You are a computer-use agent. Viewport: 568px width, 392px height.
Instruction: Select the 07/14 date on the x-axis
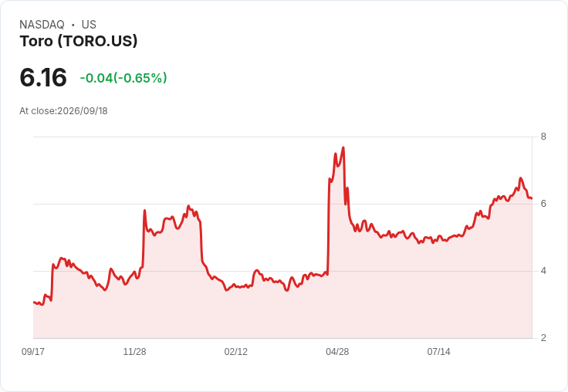[438, 351]
